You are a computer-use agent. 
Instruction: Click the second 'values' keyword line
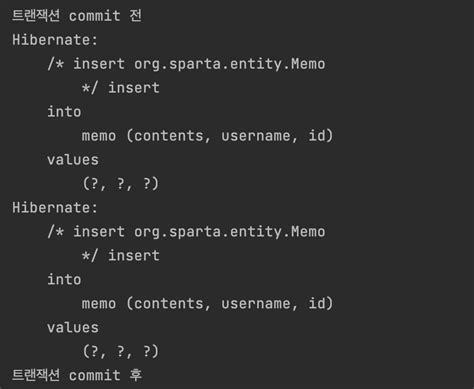click(73, 327)
